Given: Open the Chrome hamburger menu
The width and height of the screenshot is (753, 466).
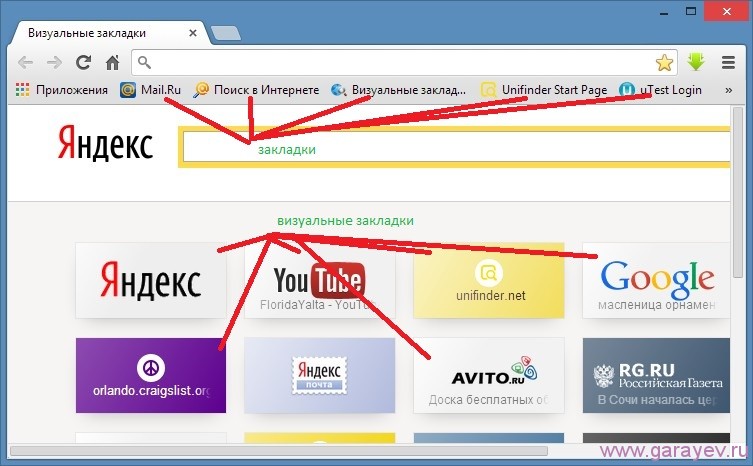Looking at the screenshot, I should click(729, 62).
